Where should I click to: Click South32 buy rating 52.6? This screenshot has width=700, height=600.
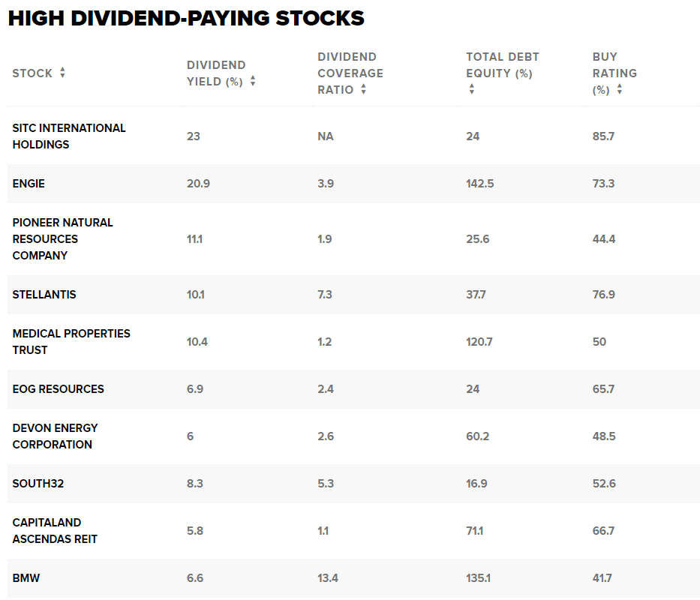(x=604, y=484)
